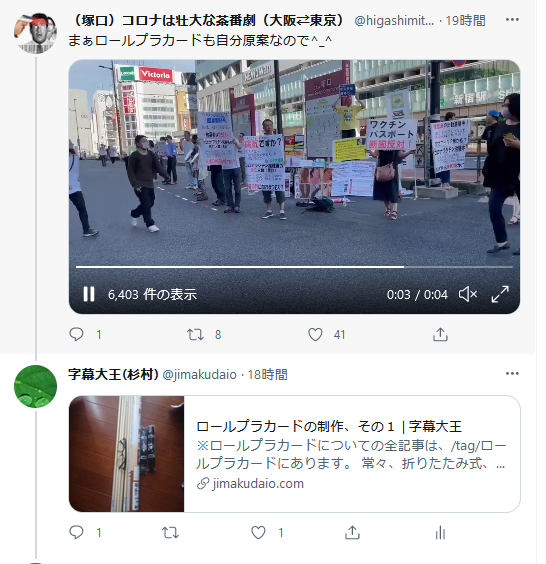Share the protest video tweet
This screenshot has height=564, width=546.
(440, 335)
